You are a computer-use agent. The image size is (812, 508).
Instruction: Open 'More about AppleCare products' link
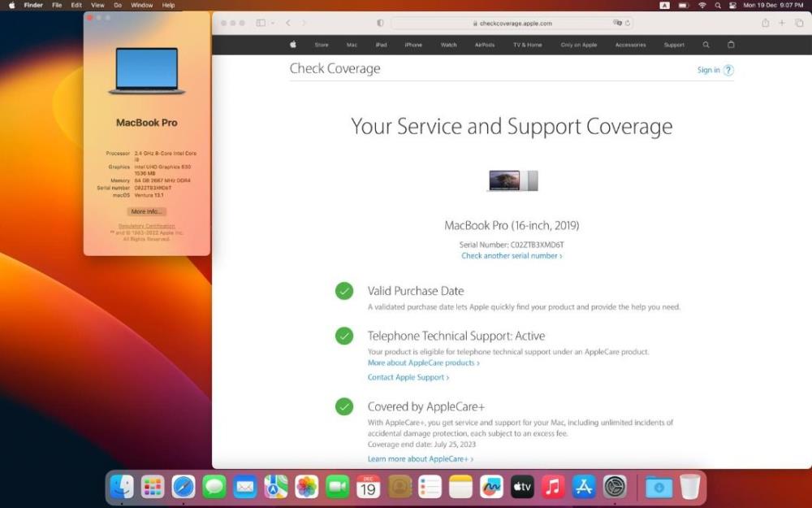pyautogui.click(x=424, y=363)
